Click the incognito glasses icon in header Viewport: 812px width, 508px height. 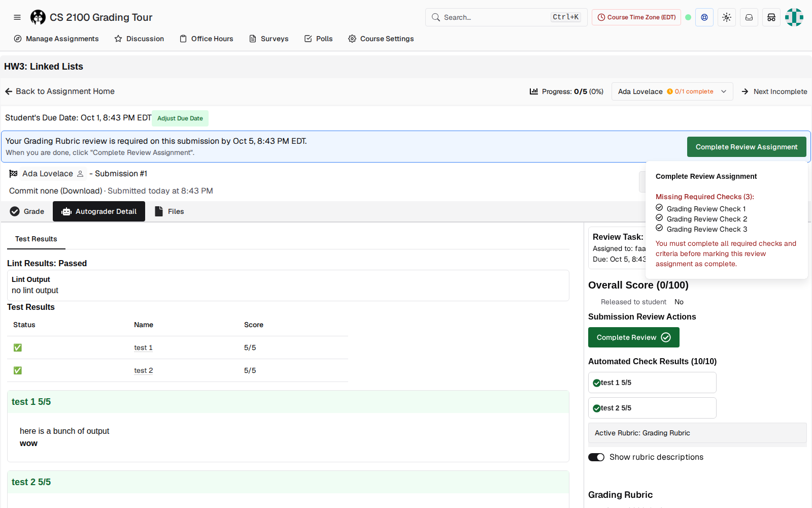point(771,17)
